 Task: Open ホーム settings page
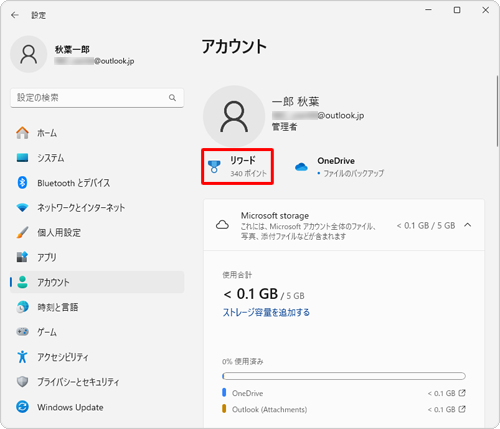97,133
